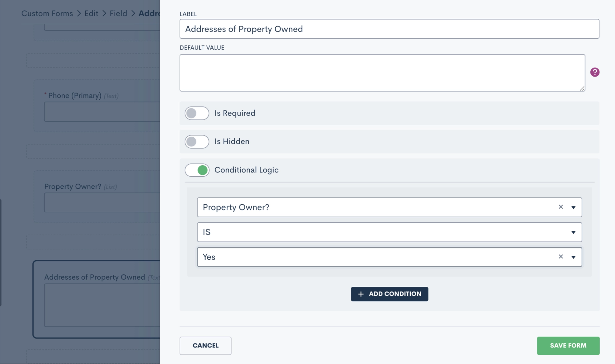
Task: Click the X icon on Yes value dropdown
Action: point(561,257)
